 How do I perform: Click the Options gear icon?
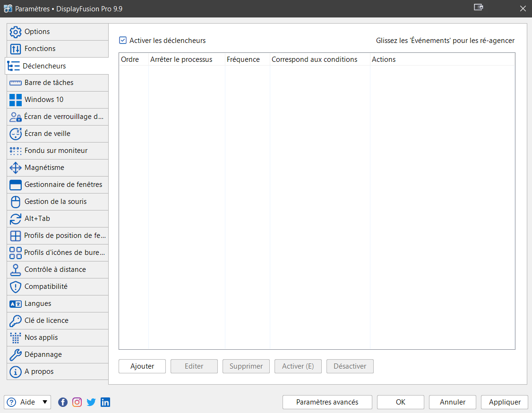click(15, 32)
